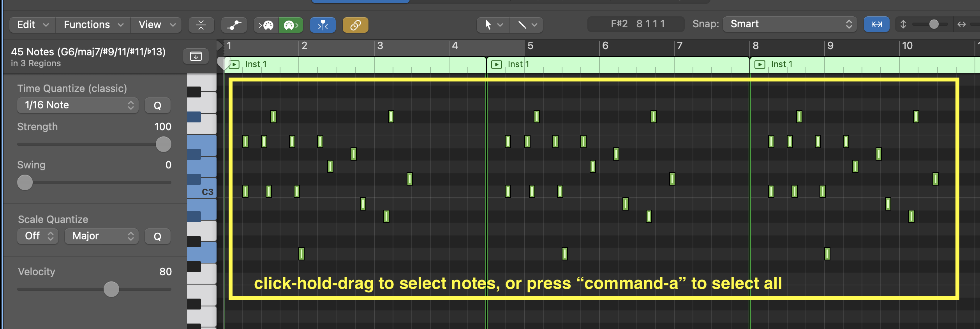Show the automation/MIDI draw area
980x329 pixels.
tap(234, 25)
